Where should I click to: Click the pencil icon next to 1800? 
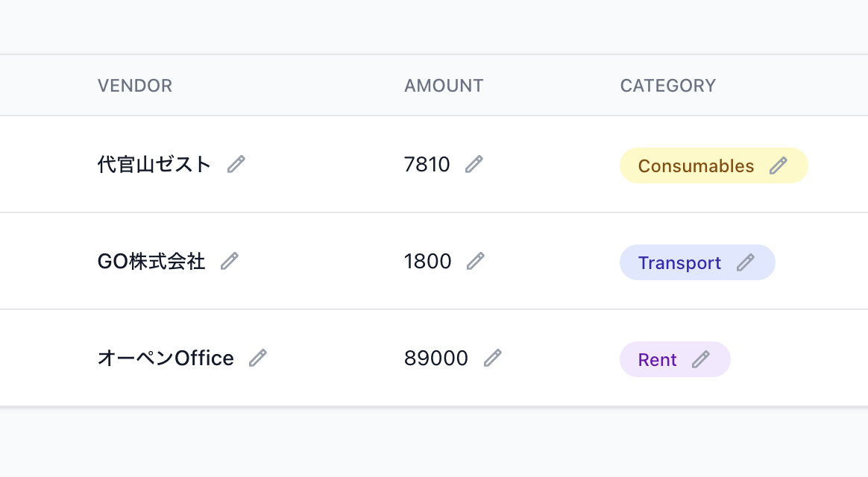[x=476, y=261]
